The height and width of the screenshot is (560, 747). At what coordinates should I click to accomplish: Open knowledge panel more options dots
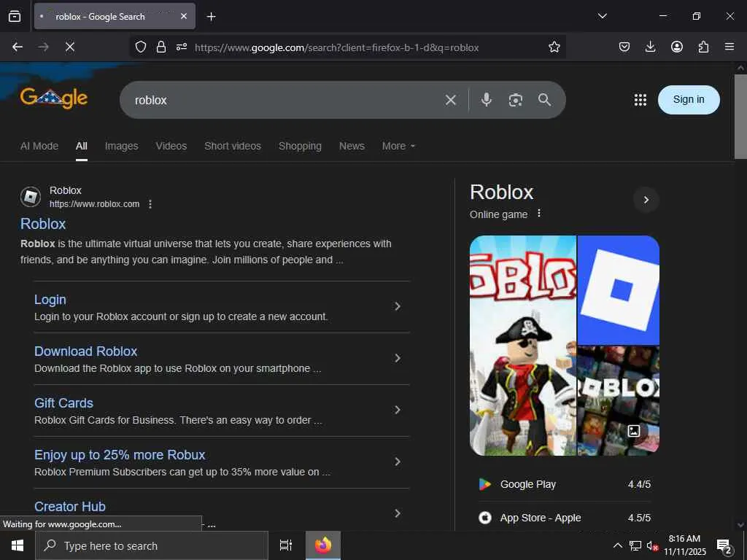pyautogui.click(x=539, y=214)
